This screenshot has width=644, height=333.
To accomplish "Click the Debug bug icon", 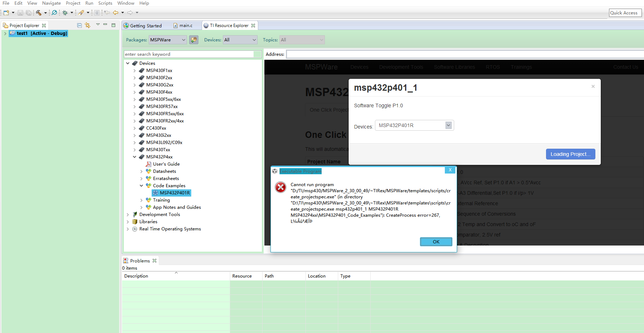I will point(65,13).
